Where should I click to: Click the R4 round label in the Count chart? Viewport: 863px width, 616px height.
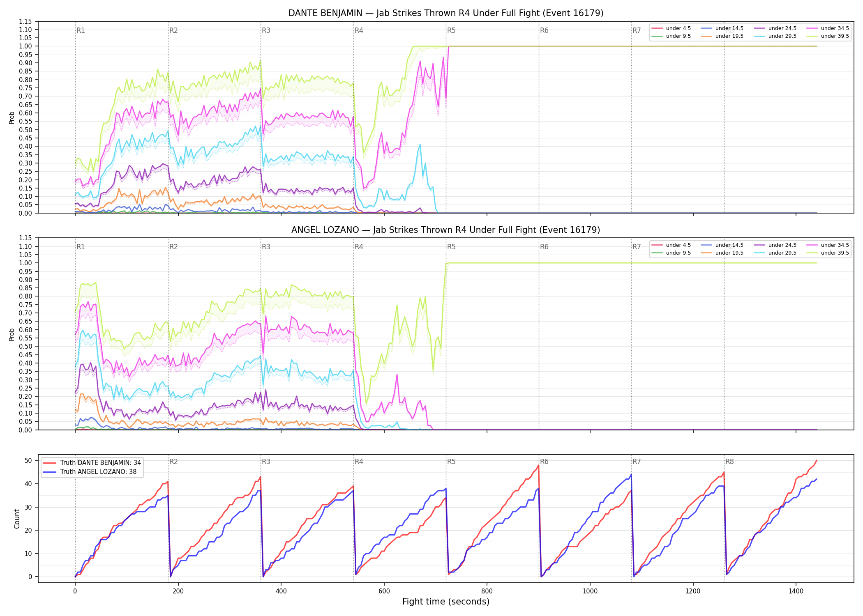[x=359, y=462]
